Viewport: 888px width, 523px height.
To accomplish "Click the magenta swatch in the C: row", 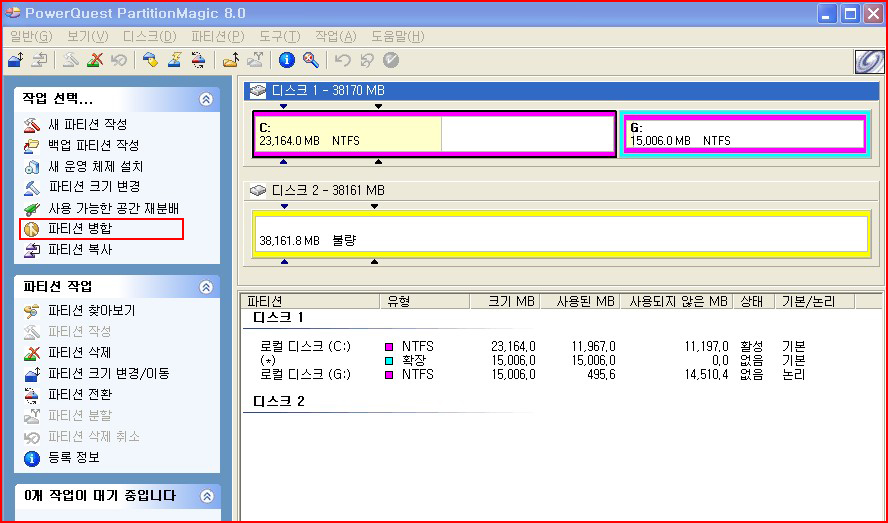I will [x=389, y=347].
